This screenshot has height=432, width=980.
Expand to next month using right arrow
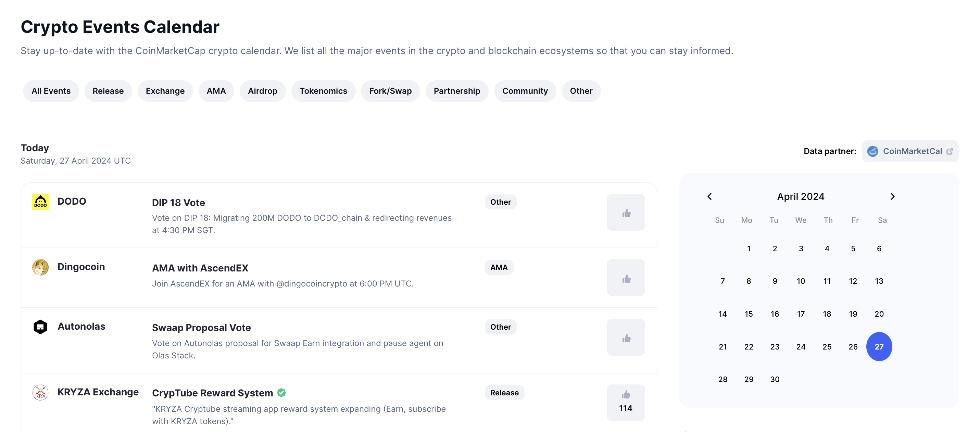892,196
